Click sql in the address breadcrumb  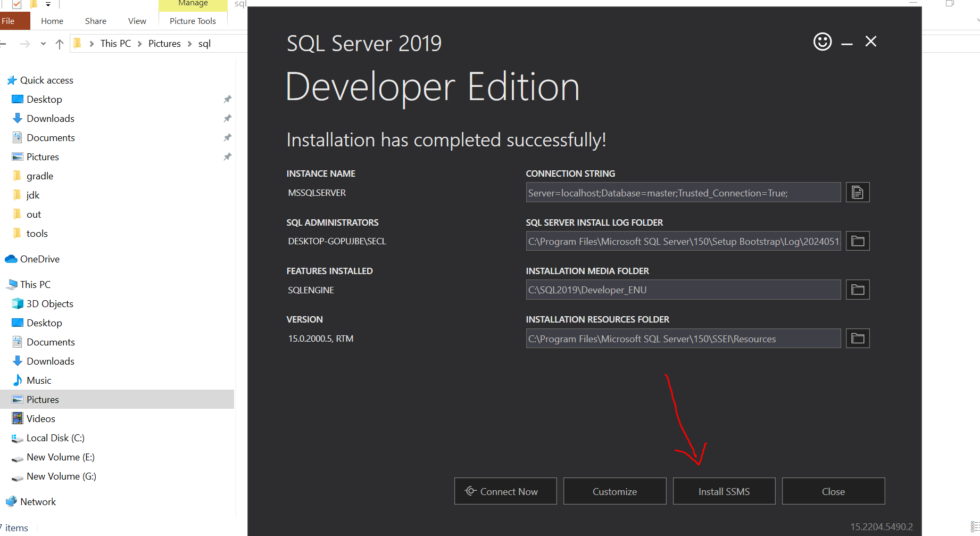pos(205,44)
